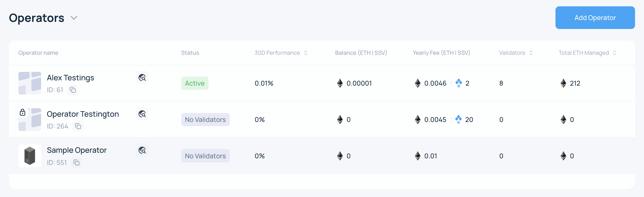Screen dimensions: 644x197
Task: Open explorer icon for Operator Testington
Action: point(142,114)
